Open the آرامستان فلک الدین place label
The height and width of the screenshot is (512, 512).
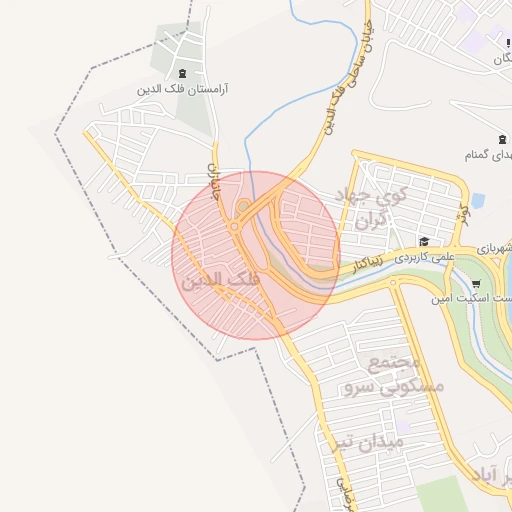182,89
